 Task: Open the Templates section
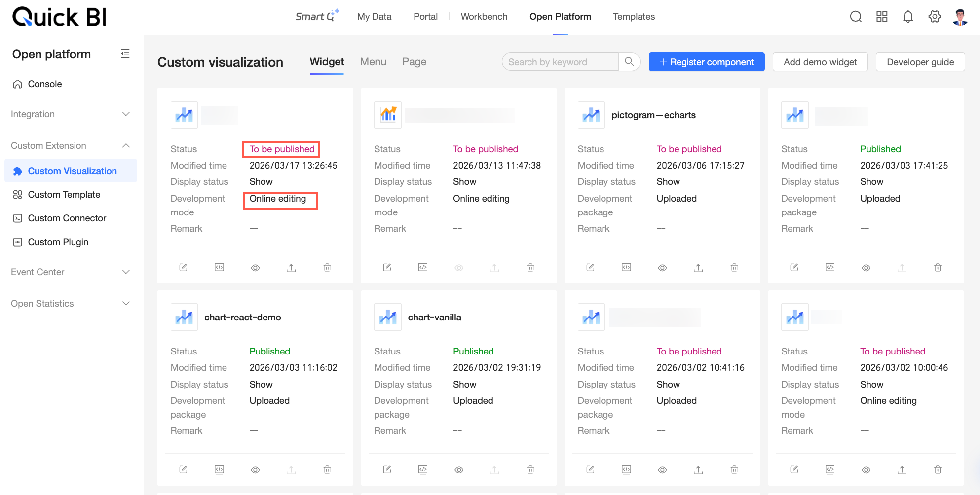click(x=634, y=17)
